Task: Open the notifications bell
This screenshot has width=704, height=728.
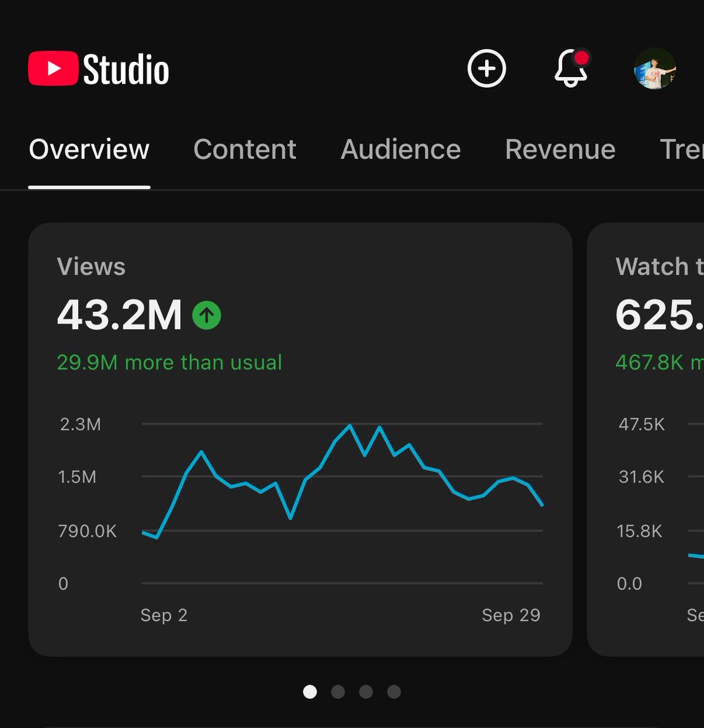Action: 572,68
